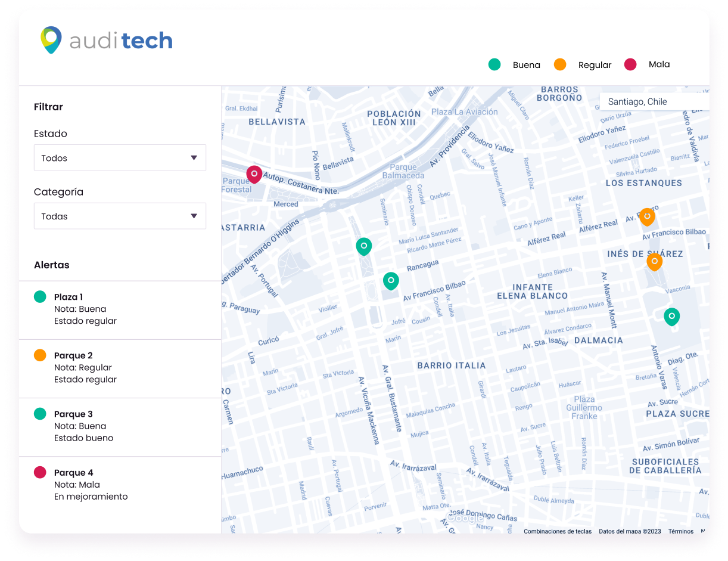The height and width of the screenshot is (561, 728).
Task: Select the Plaza 1 alert
Action: pyautogui.click(x=120, y=310)
